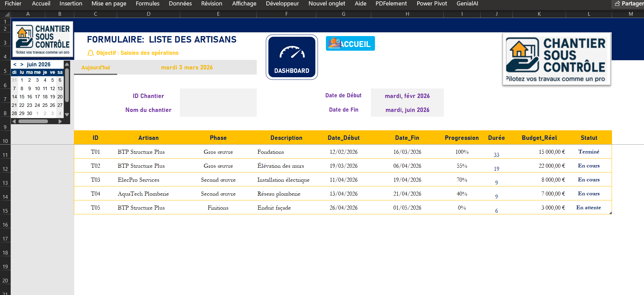Click the large Chantier Sous Contrôle logo
Viewport: 644px width, 295px height.
(x=556, y=59)
